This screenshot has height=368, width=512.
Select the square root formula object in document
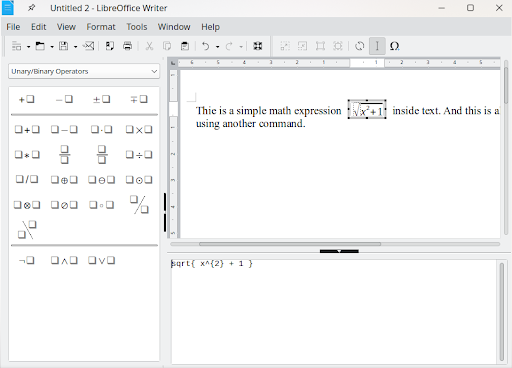tap(367, 109)
